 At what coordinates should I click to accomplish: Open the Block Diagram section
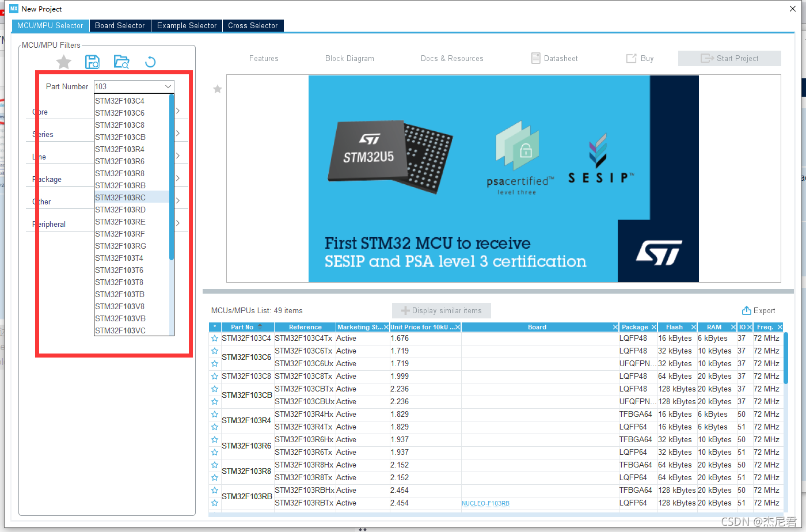(x=349, y=58)
